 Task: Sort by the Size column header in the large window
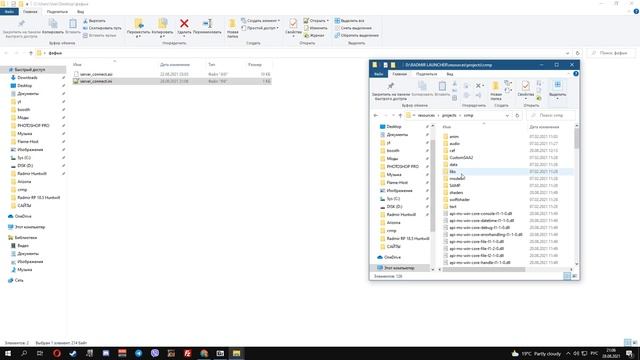(255, 64)
